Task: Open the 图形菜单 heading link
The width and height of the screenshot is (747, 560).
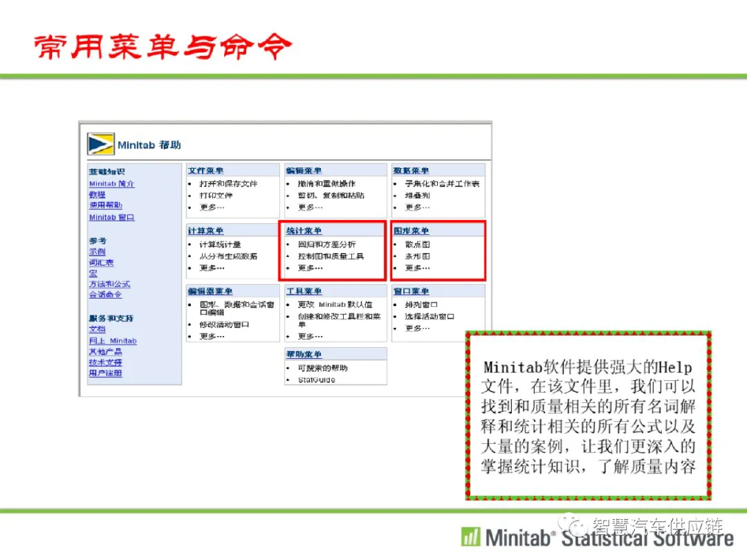Action: coord(411,231)
